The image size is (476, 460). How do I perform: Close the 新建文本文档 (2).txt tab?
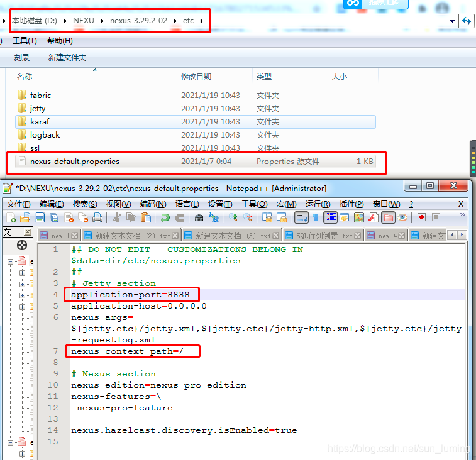pos(175,236)
